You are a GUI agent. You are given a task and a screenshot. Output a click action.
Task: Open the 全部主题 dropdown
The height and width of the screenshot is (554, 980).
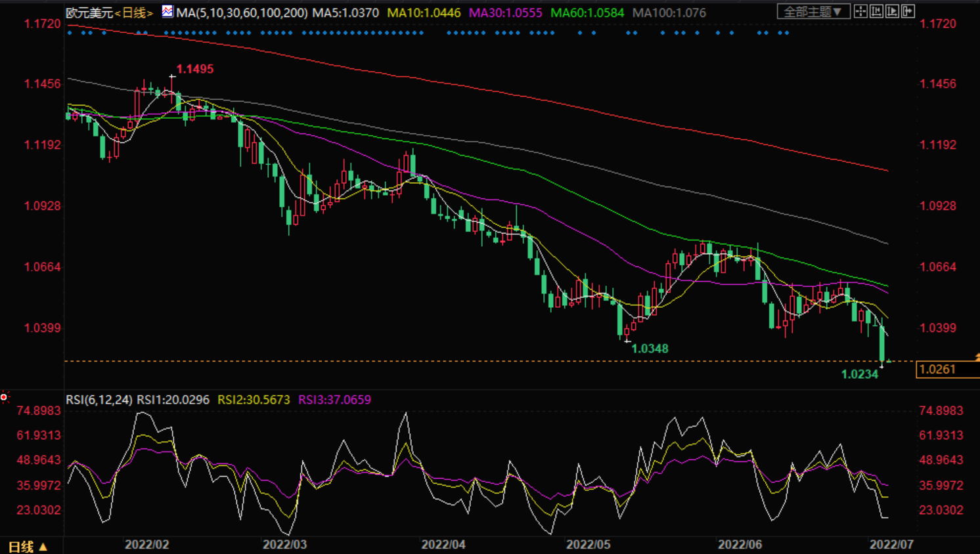813,12
